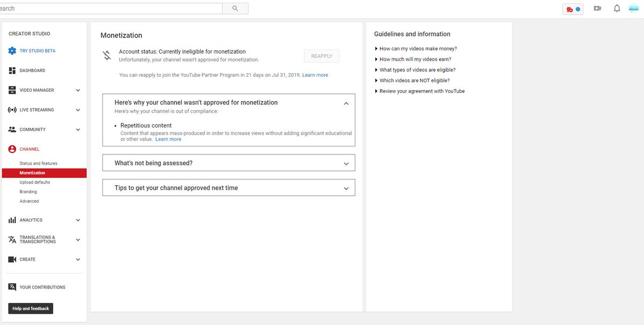
Task: Expand 'Review your agreement with YouTube'
Action: coord(419,91)
